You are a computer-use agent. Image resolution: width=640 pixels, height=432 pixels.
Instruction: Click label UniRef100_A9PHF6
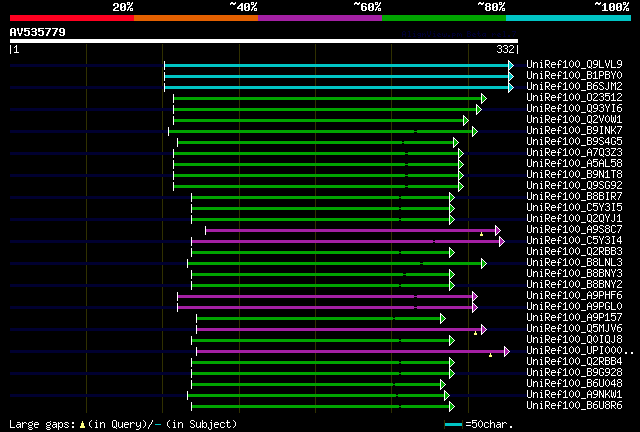tap(574, 296)
